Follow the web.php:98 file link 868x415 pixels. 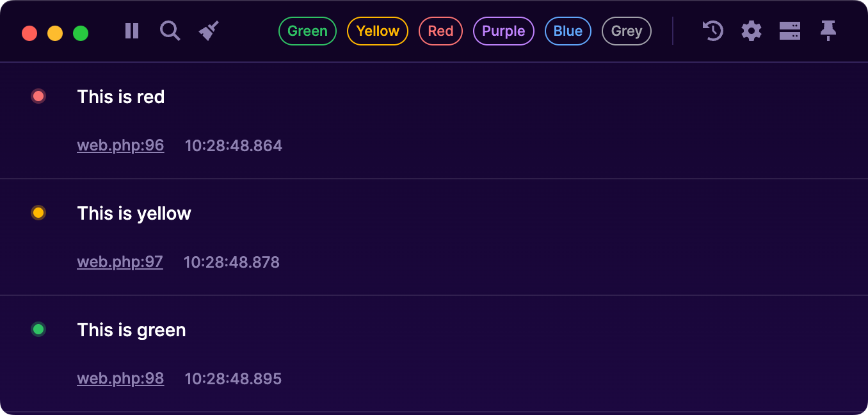120,379
